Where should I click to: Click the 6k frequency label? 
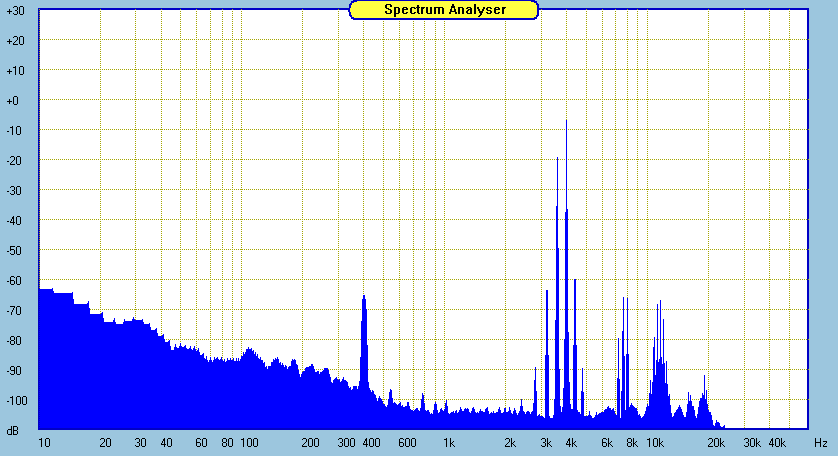pyautogui.click(x=607, y=443)
